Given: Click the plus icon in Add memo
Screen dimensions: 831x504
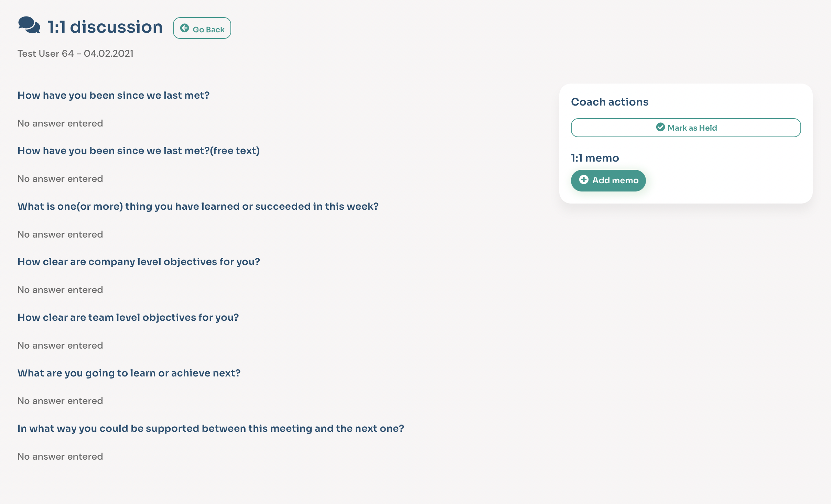Looking at the screenshot, I should pyautogui.click(x=584, y=180).
